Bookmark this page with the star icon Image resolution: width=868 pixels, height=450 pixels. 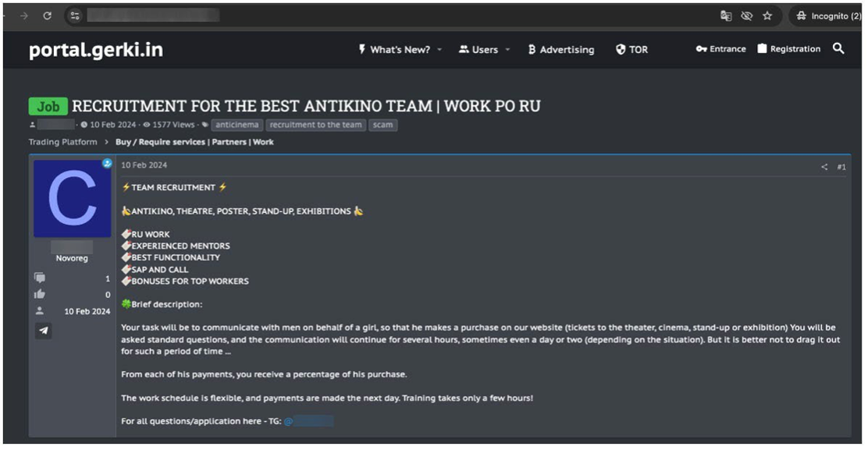pos(767,16)
